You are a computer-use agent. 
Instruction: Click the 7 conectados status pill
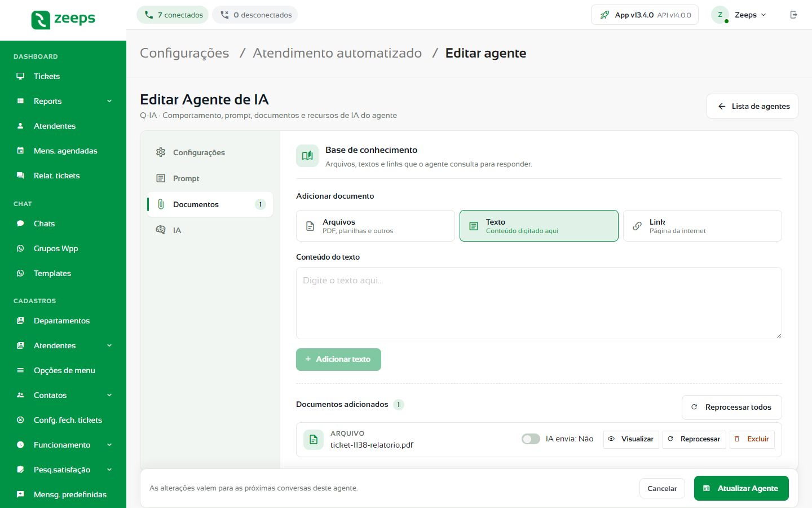tap(173, 15)
